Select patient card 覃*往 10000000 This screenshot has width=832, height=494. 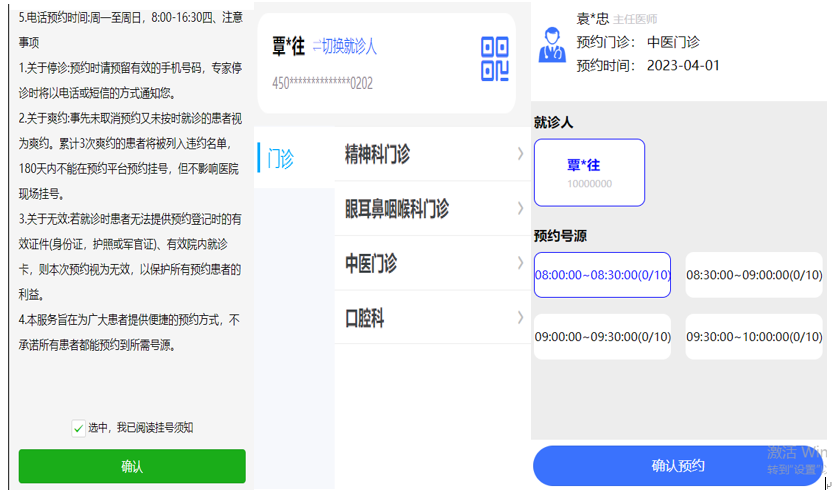point(590,172)
